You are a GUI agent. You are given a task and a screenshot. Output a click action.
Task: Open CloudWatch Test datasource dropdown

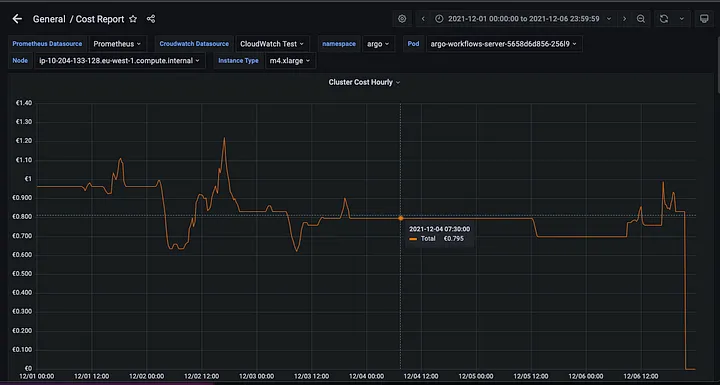coord(272,44)
